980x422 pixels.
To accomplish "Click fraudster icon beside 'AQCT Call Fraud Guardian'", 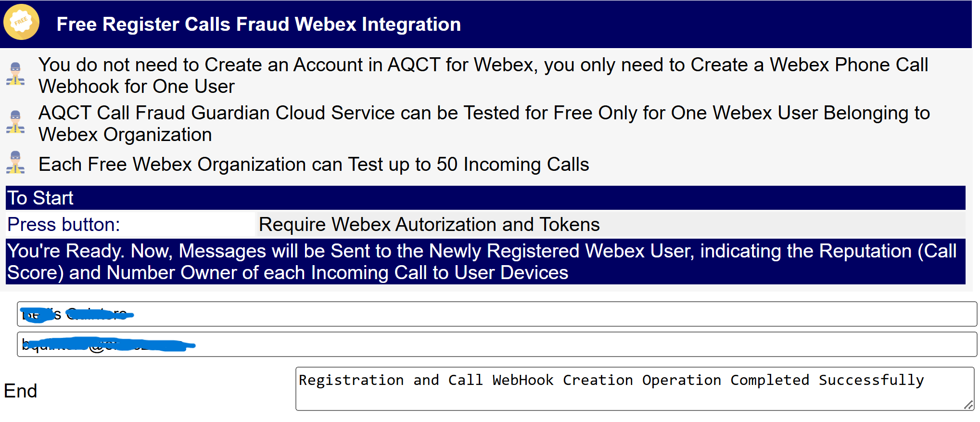I will click(15, 122).
